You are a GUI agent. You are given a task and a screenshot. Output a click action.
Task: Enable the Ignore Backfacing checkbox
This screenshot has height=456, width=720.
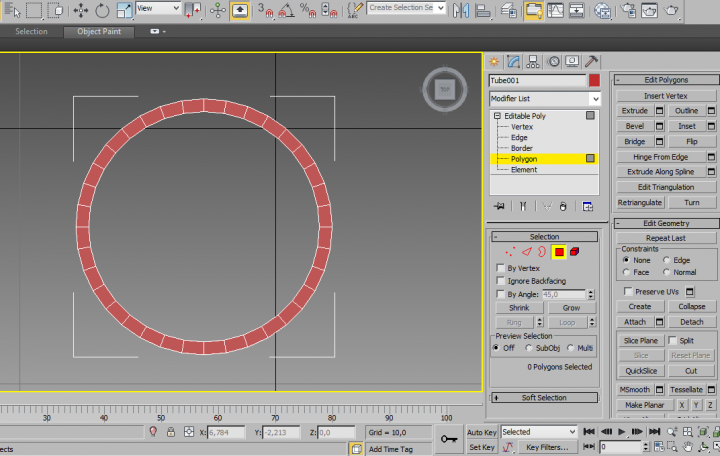(501, 281)
